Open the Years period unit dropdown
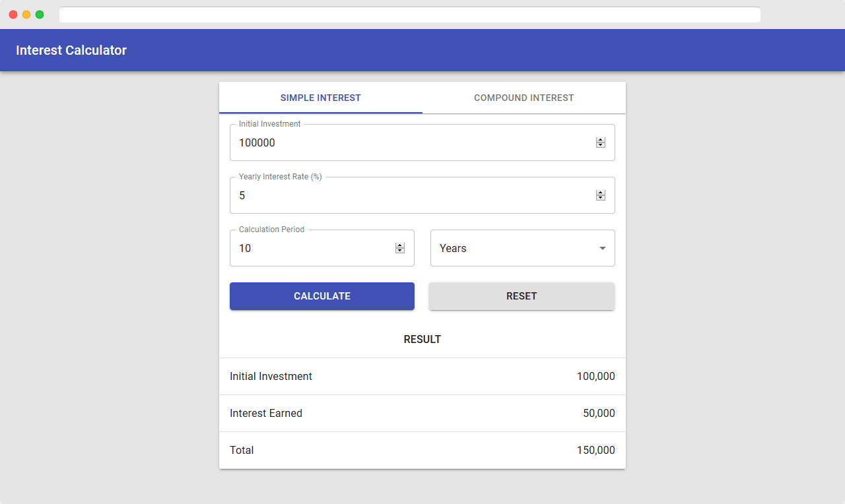 523,248
